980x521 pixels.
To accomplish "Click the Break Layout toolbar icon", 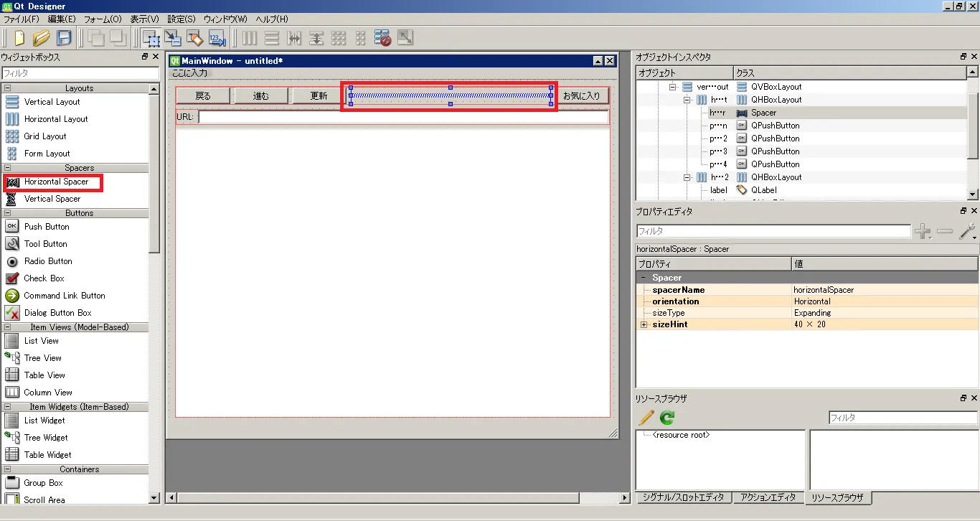I will pos(383,38).
